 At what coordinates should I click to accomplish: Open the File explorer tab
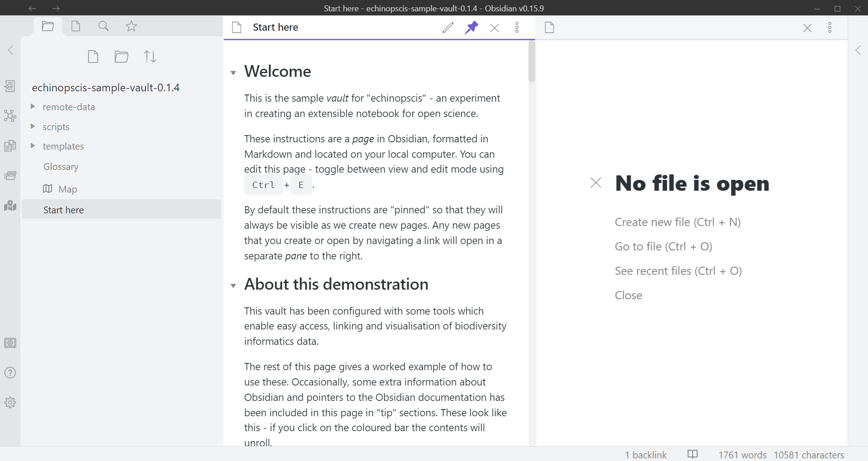[x=47, y=26]
